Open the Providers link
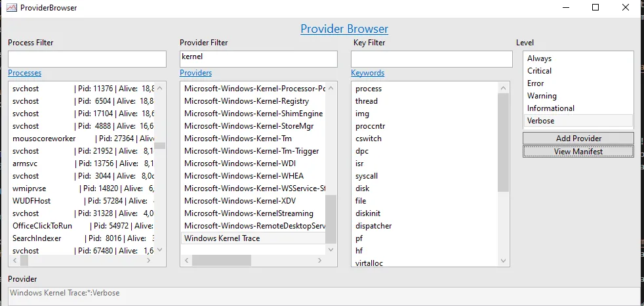Viewport: 644px width, 306px height. tap(196, 73)
